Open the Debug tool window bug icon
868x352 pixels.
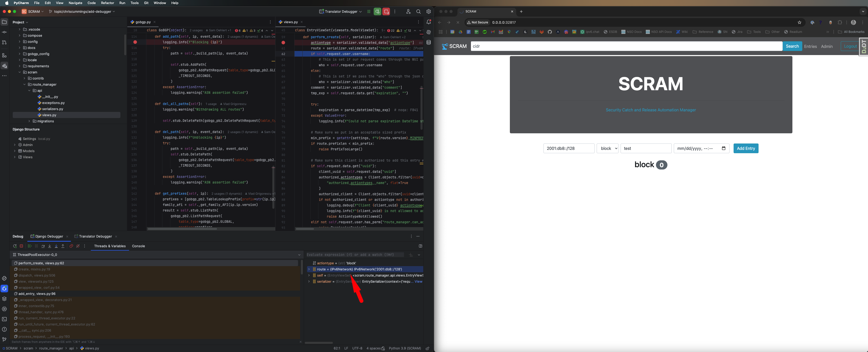[4, 289]
